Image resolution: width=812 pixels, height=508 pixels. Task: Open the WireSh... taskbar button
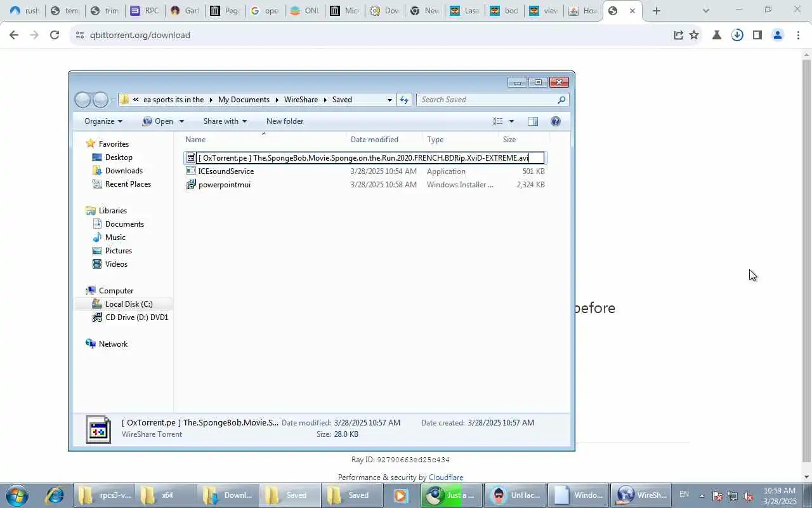tap(641, 495)
